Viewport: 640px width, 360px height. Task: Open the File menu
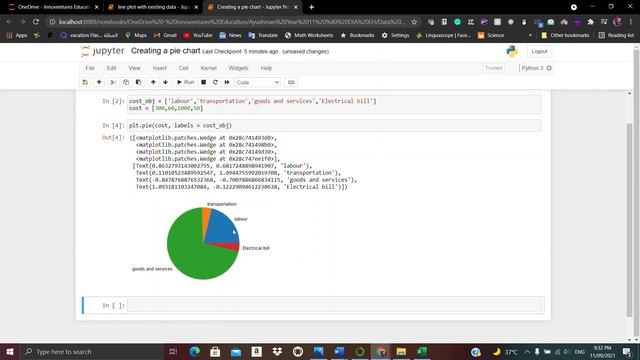(x=90, y=68)
